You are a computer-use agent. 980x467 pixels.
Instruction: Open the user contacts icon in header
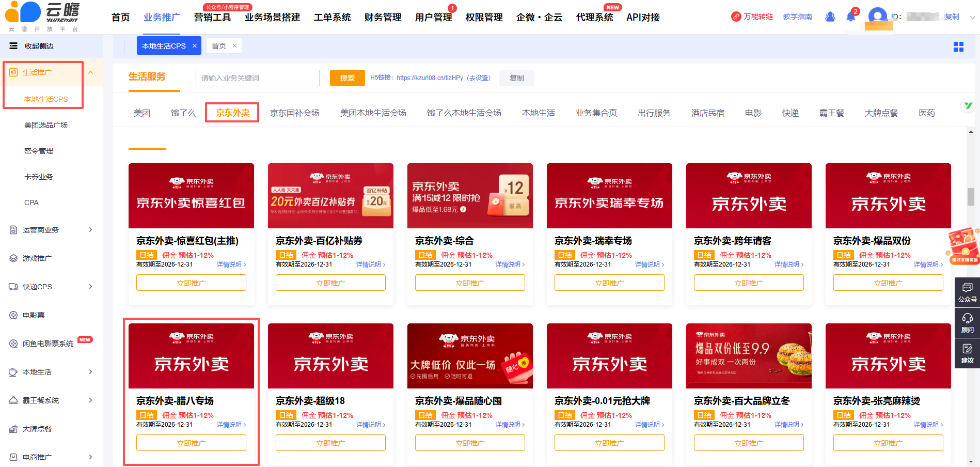830,17
